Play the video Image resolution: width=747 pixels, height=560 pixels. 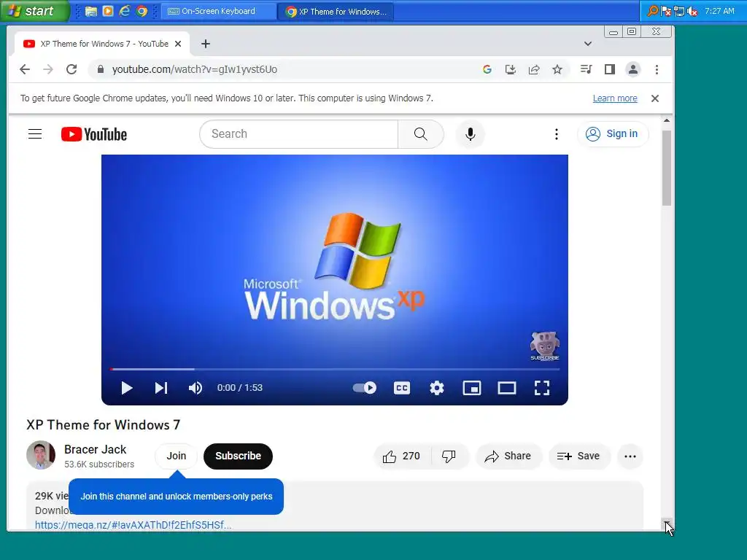point(126,388)
